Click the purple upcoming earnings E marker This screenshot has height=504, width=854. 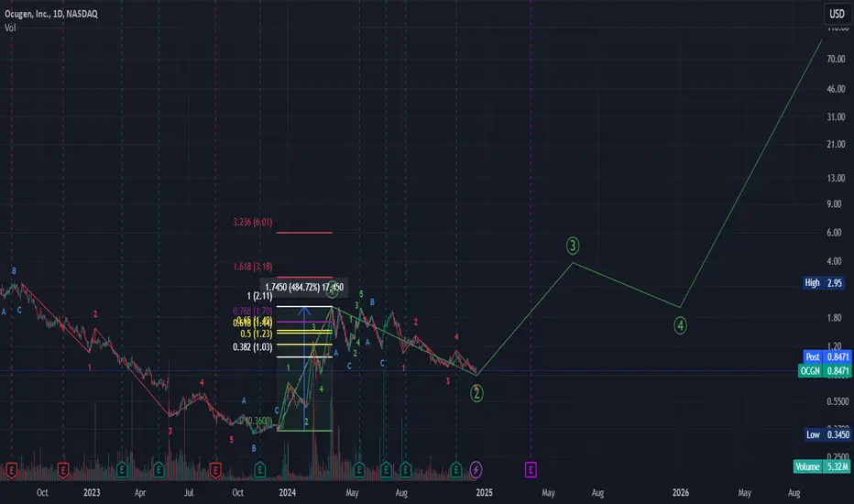531,469
